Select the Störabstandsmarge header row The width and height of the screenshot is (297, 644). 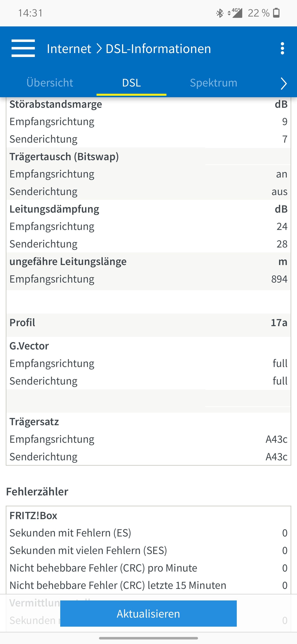[x=148, y=104]
